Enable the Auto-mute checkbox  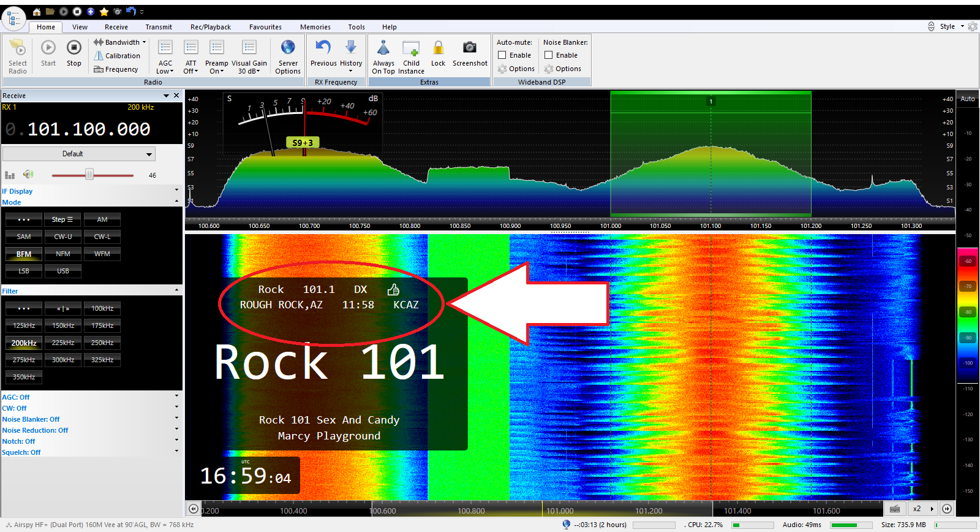tap(502, 55)
